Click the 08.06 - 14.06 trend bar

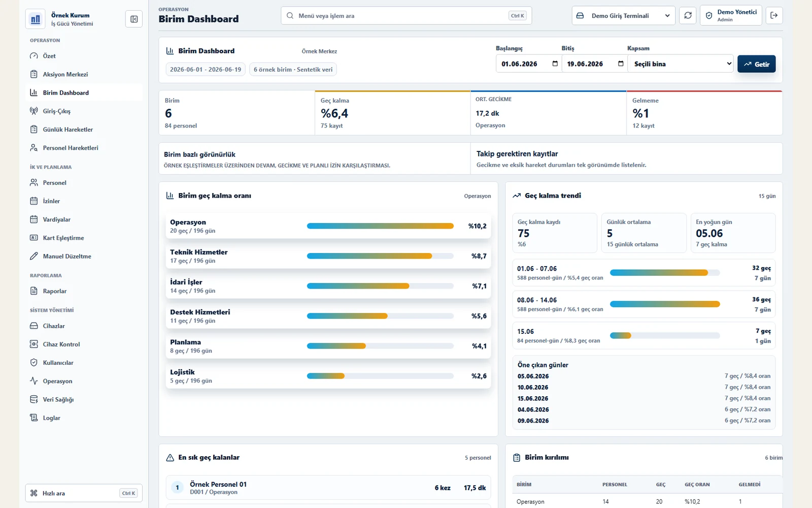(x=665, y=304)
